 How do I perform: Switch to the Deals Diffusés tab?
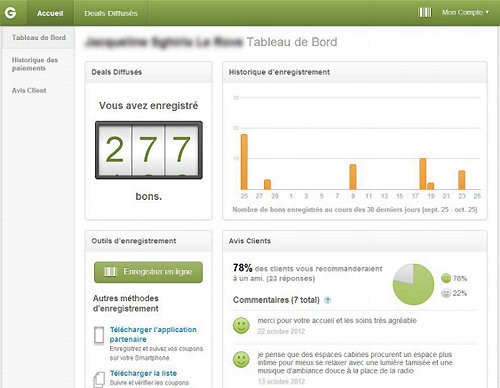click(111, 13)
